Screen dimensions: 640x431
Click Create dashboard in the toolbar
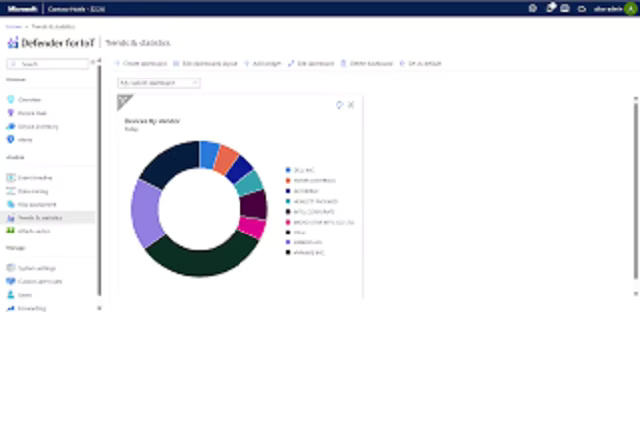[x=141, y=64]
